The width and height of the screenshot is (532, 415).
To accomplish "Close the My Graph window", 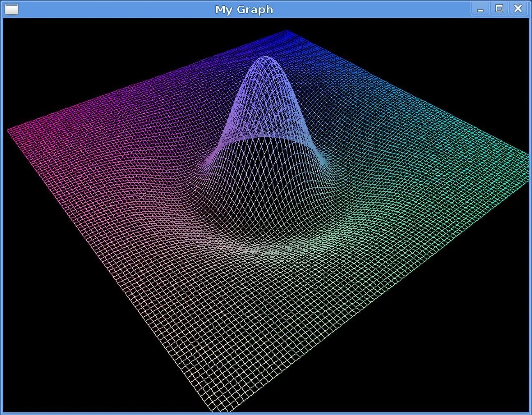I will click(518, 9).
